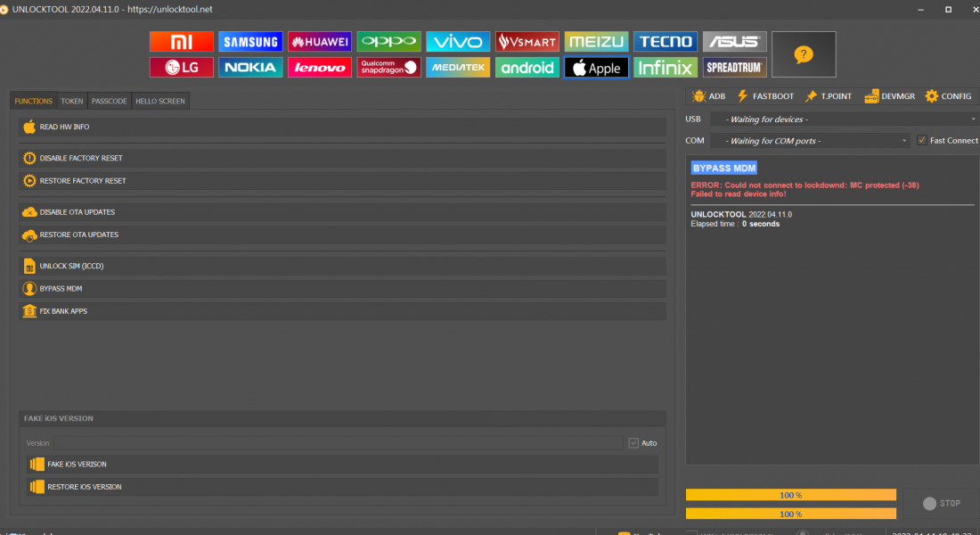Click the red lockdownd error message
The width and height of the screenshot is (980, 535).
tap(805, 185)
